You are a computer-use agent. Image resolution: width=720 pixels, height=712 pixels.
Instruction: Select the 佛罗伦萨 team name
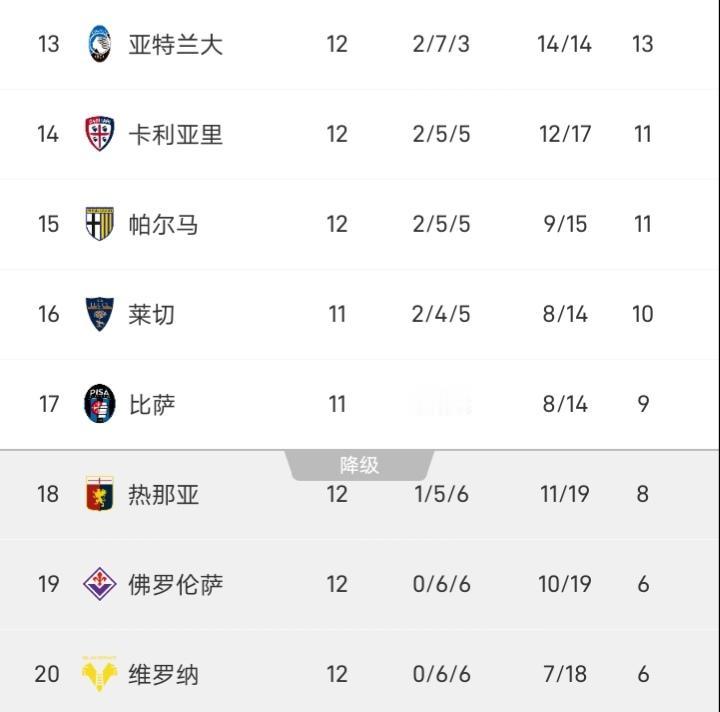[x=175, y=584]
